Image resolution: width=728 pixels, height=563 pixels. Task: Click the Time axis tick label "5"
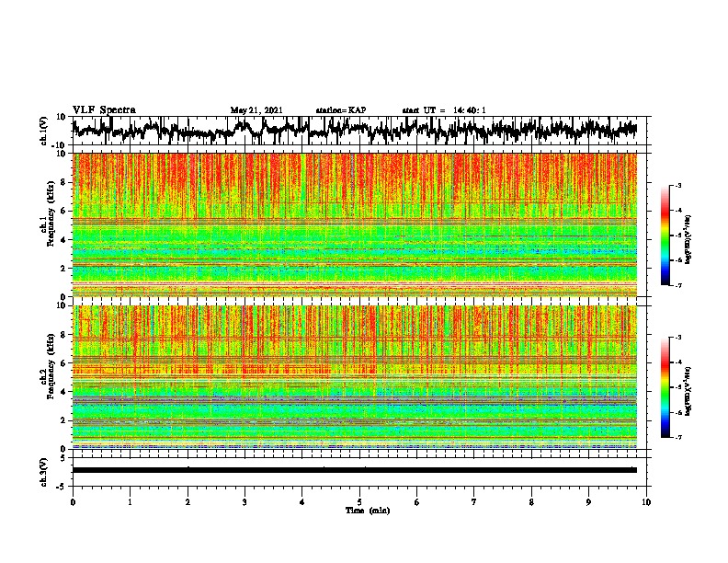359,502
